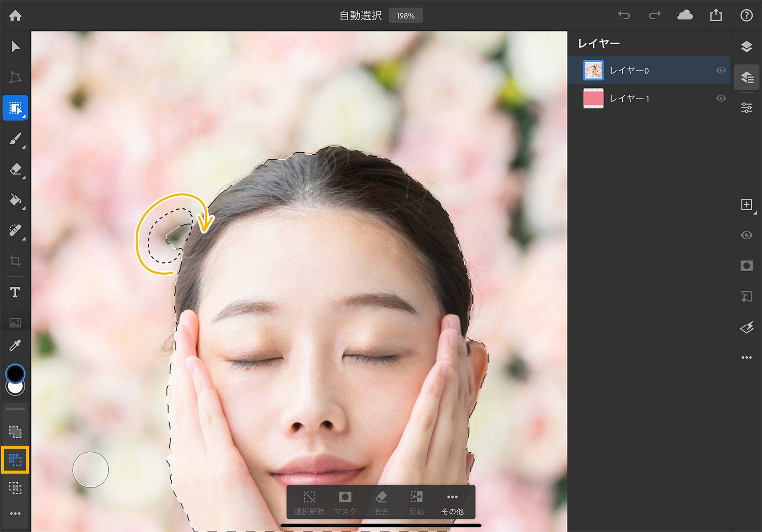Select the Eraser tool

(15, 169)
